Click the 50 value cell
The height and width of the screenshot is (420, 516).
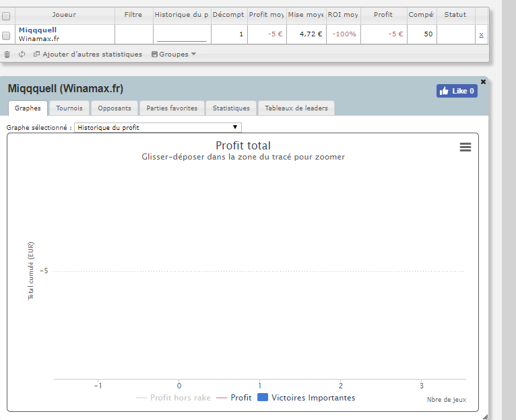click(422, 34)
